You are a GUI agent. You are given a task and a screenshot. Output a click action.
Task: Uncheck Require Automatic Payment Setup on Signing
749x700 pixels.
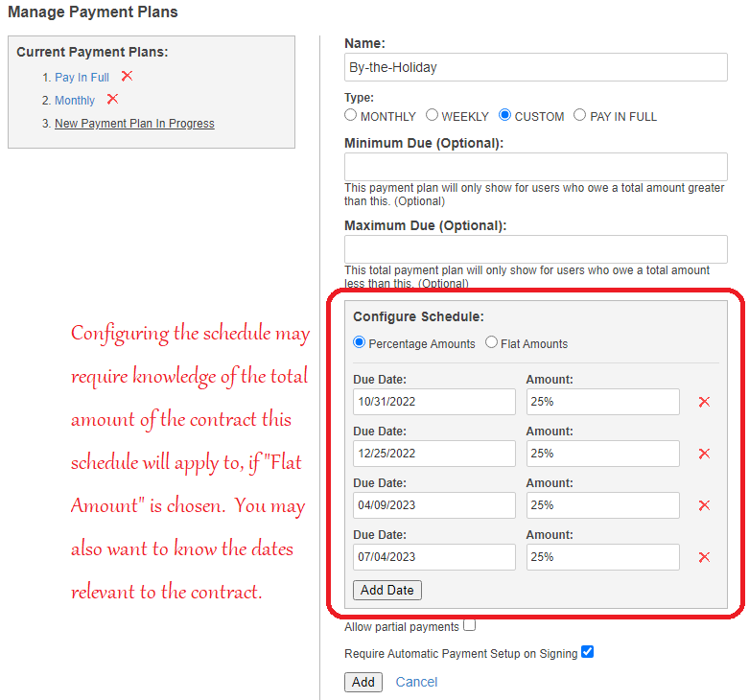tap(588, 653)
